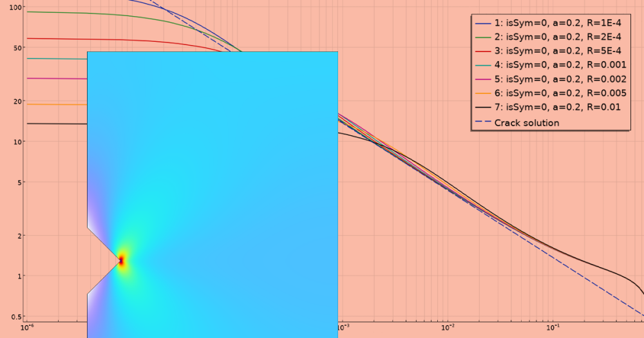
Task: Click the red stress hotspot at notch tip
Action: [x=120, y=260]
